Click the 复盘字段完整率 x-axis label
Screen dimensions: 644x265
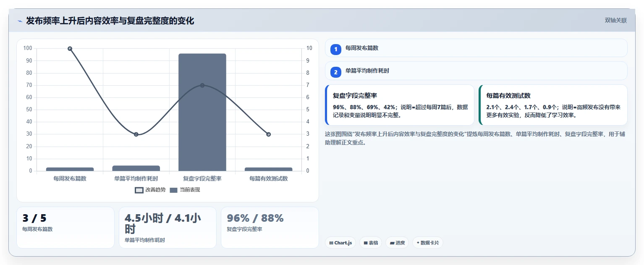(202, 178)
